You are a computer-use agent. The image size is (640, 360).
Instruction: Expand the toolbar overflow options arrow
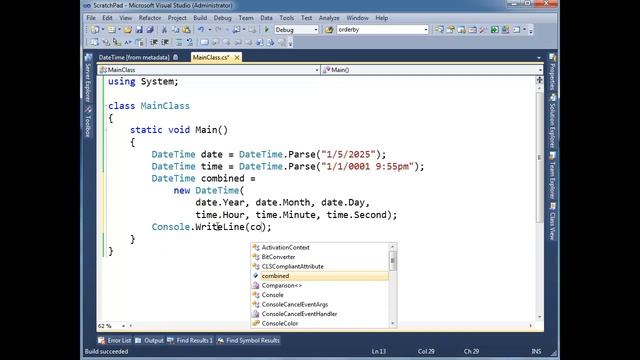531,30
